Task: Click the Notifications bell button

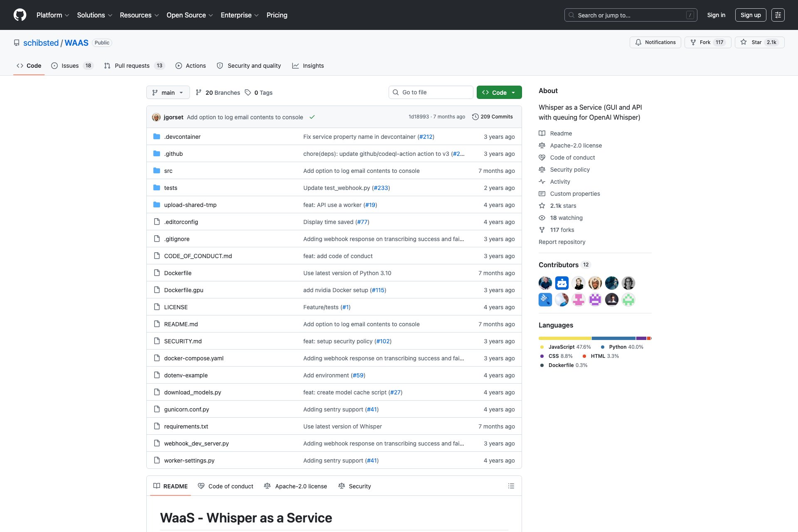Action: pyautogui.click(x=655, y=42)
